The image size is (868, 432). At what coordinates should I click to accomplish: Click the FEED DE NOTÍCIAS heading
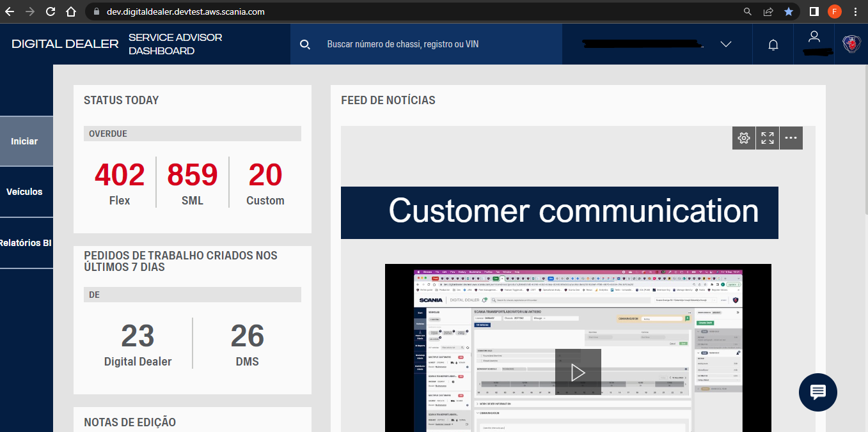[388, 100]
